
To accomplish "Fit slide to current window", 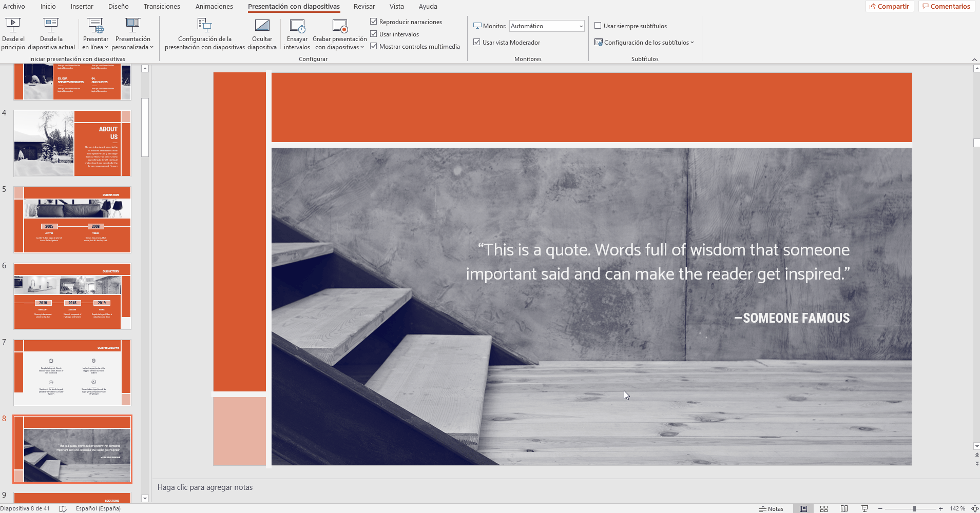I will (x=975, y=508).
